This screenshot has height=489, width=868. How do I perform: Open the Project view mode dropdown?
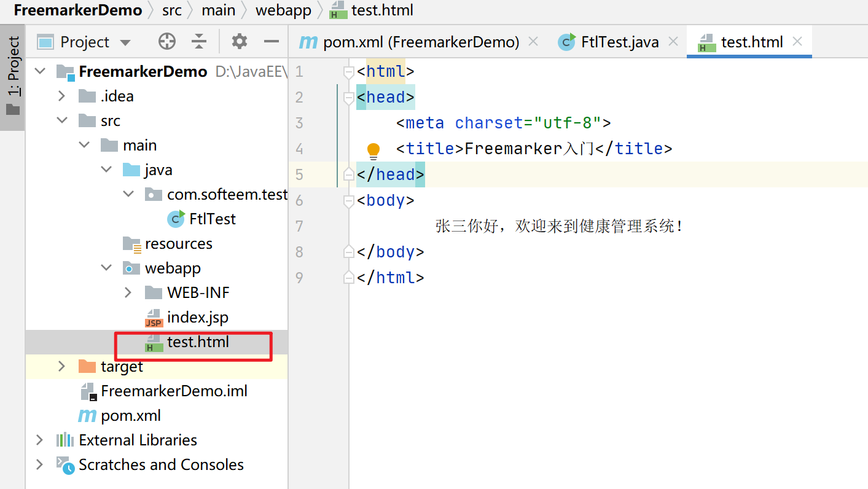click(x=125, y=41)
